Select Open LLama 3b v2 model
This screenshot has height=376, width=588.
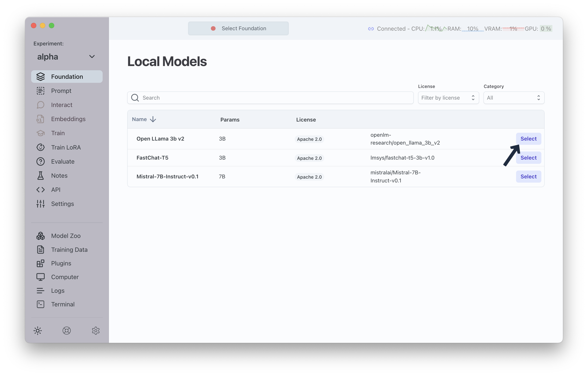528,138
